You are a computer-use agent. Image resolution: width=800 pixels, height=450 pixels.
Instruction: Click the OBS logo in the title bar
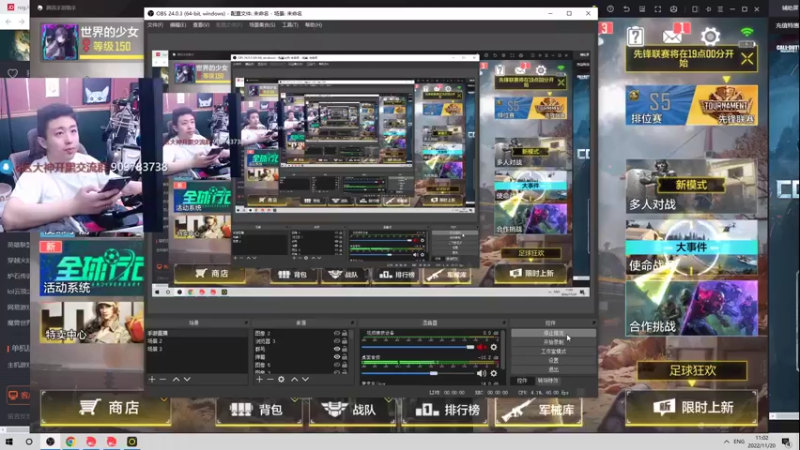pos(151,13)
